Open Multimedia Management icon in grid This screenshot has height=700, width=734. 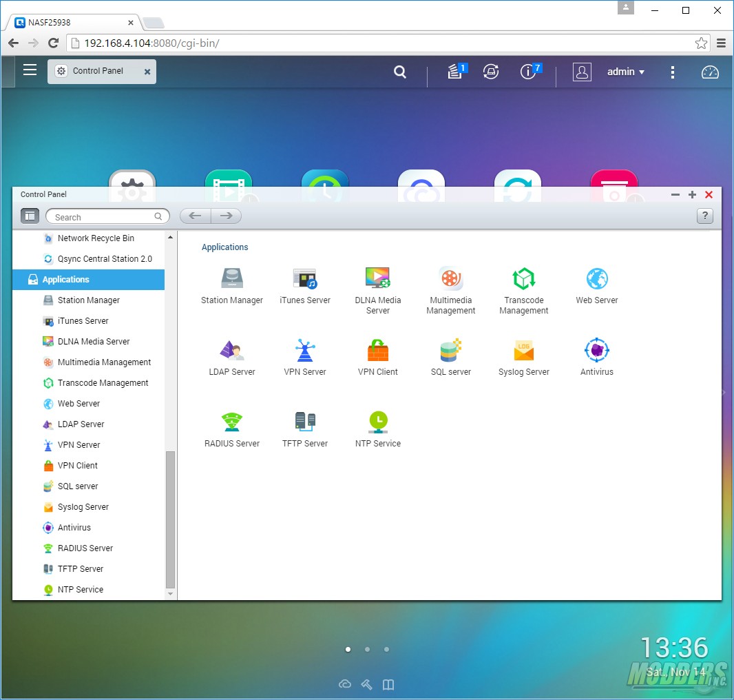(451, 278)
